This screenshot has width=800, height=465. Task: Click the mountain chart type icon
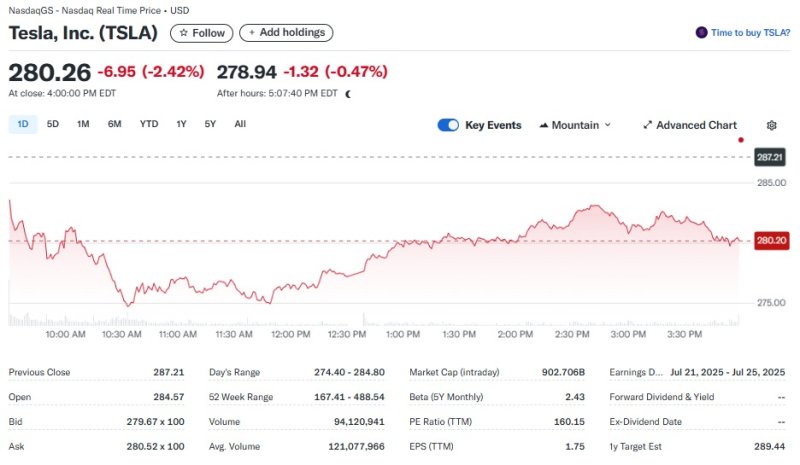pyautogui.click(x=543, y=125)
